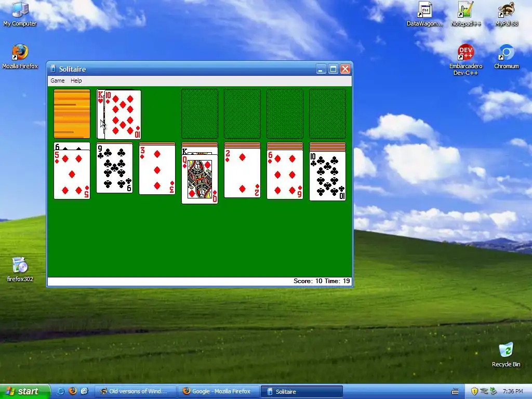This screenshot has width=532, height=399.
Task: Launch Notepad++ desktop shortcut
Action: click(x=466, y=14)
